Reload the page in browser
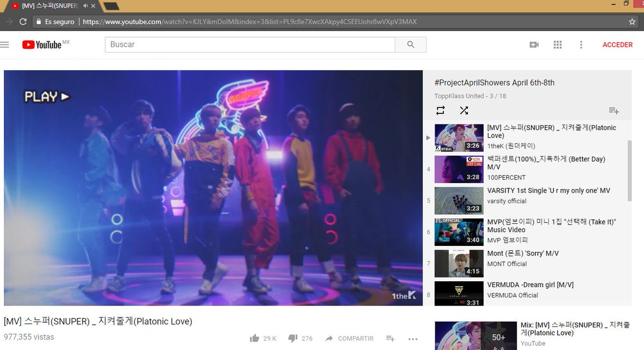This screenshot has height=350, width=644. tap(23, 22)
